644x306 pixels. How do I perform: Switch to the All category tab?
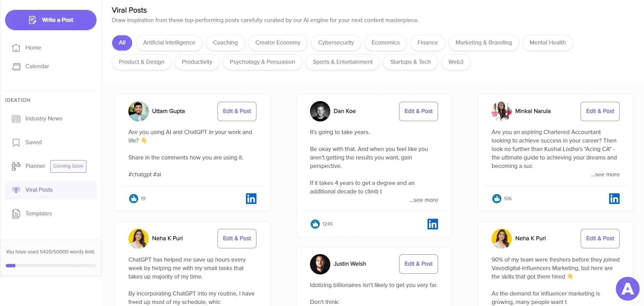(x=122, y=43)
